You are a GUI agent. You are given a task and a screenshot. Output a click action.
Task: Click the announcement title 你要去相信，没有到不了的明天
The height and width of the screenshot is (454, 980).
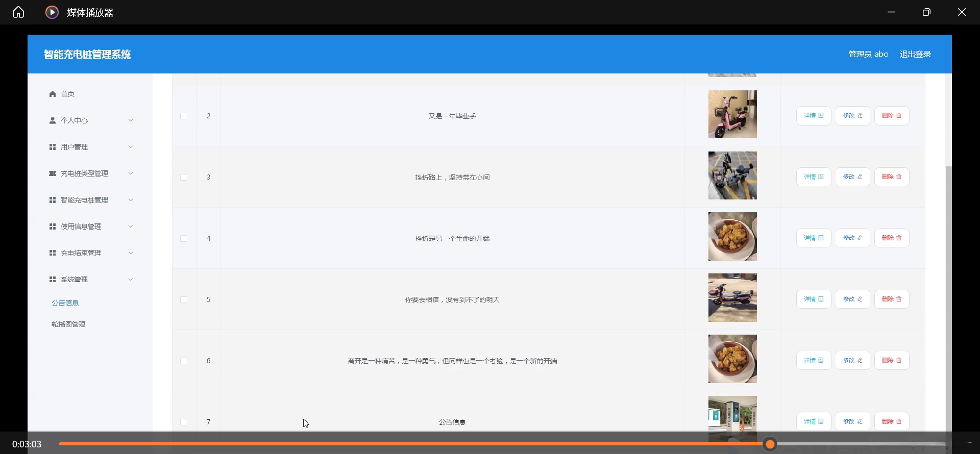coord(452,300)
